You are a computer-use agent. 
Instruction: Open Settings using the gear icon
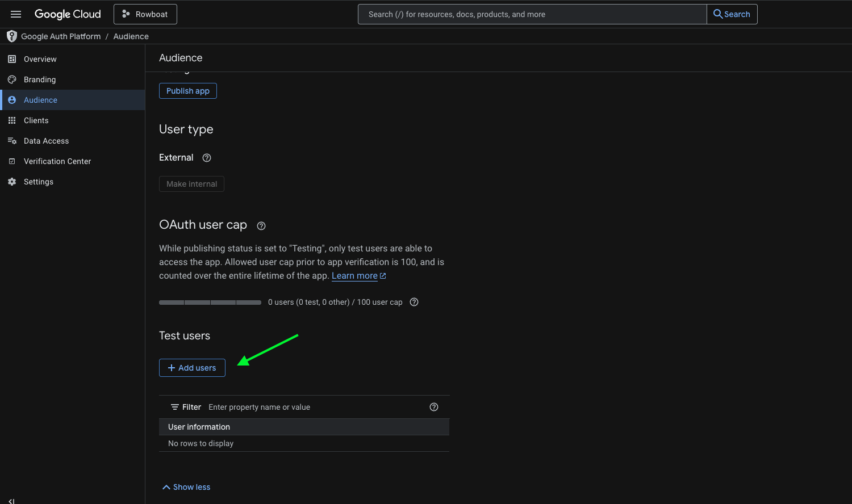(12, 181)
